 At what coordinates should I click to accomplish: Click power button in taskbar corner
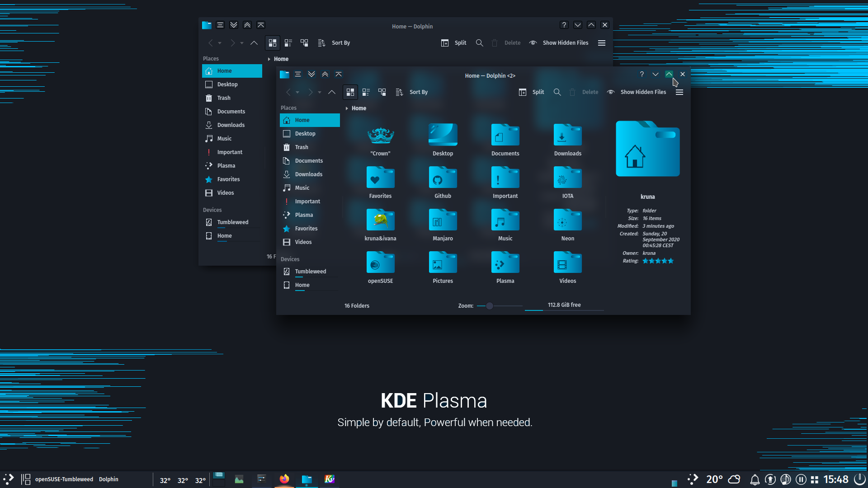[x=859, y=479]
